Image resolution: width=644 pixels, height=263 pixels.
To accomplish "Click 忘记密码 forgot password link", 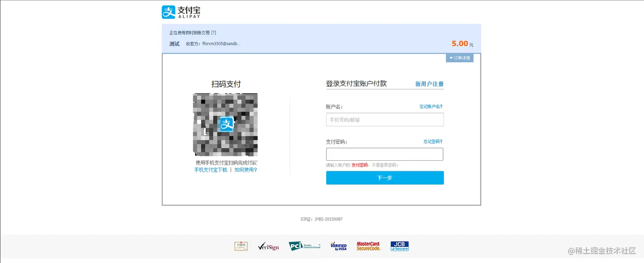I will (433, 141).
